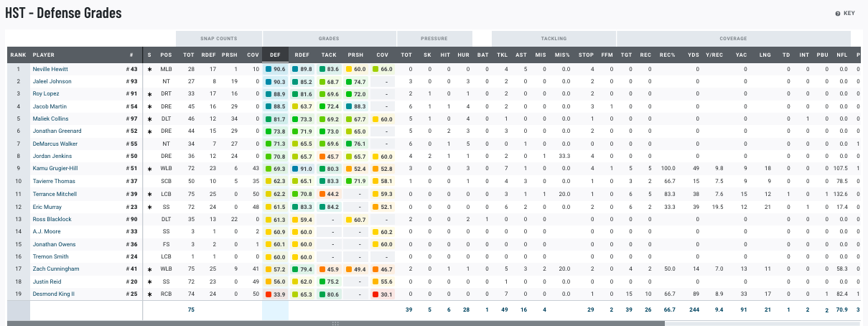868x326 pixels.
Task: Click jersey number #97 for Maliek Collins
Action: click(131, 118)
